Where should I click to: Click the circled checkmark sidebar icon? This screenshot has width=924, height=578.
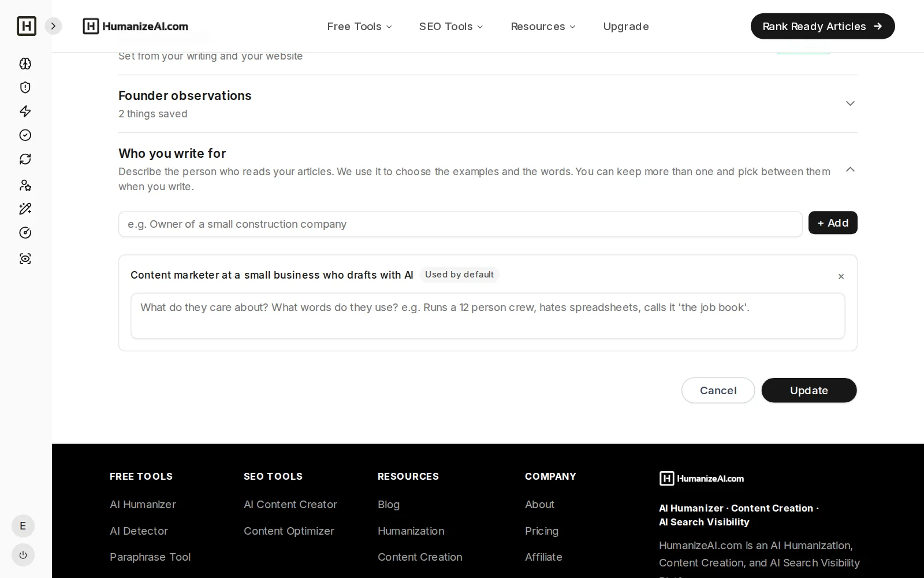25,135
